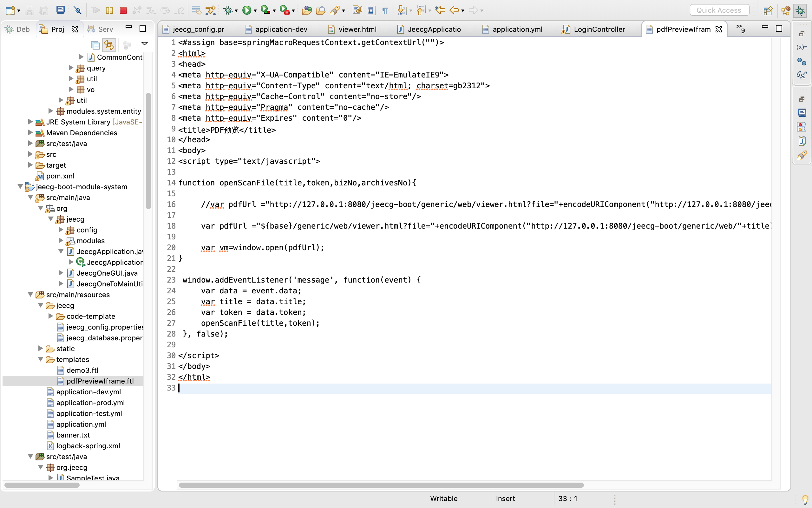This screenshot has height=508, width=812.
Task: Open the application.yml editor tab
Action: coord(512,29)
